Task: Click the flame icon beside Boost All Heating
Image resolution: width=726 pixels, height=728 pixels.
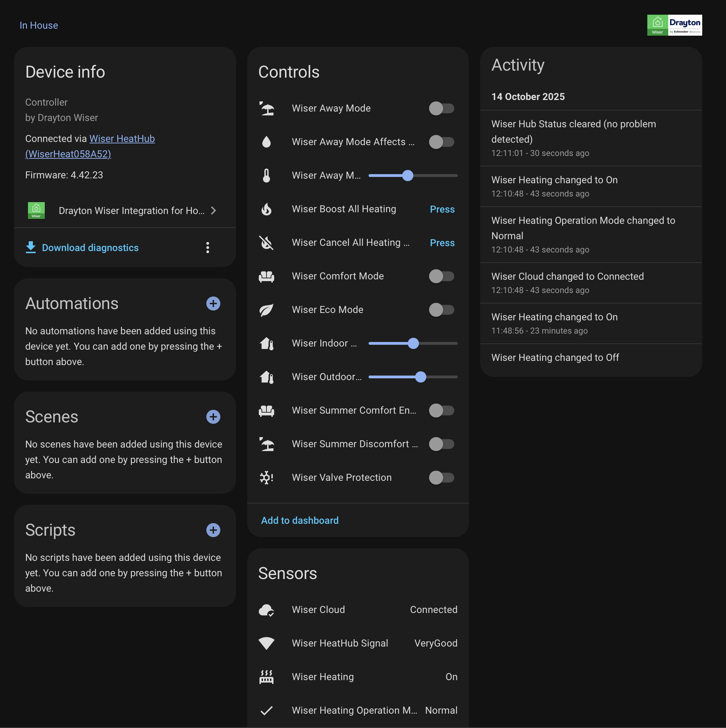Action: (266, 209)
